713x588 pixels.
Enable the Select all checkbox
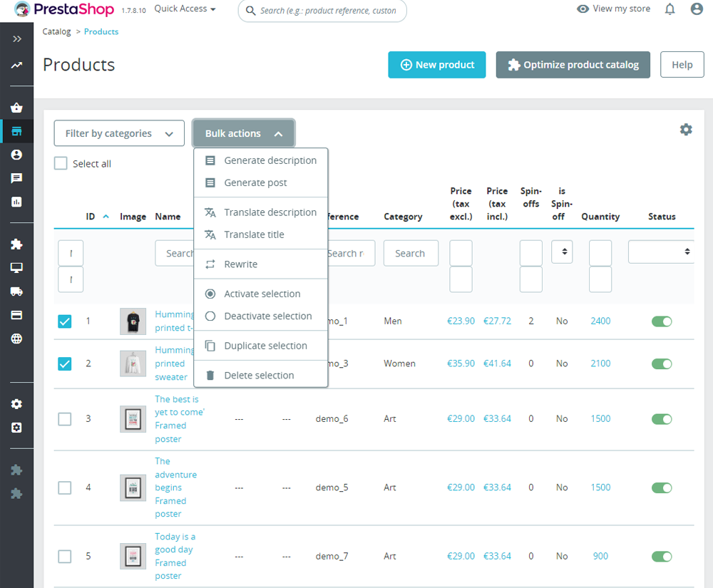coord(61,163)
